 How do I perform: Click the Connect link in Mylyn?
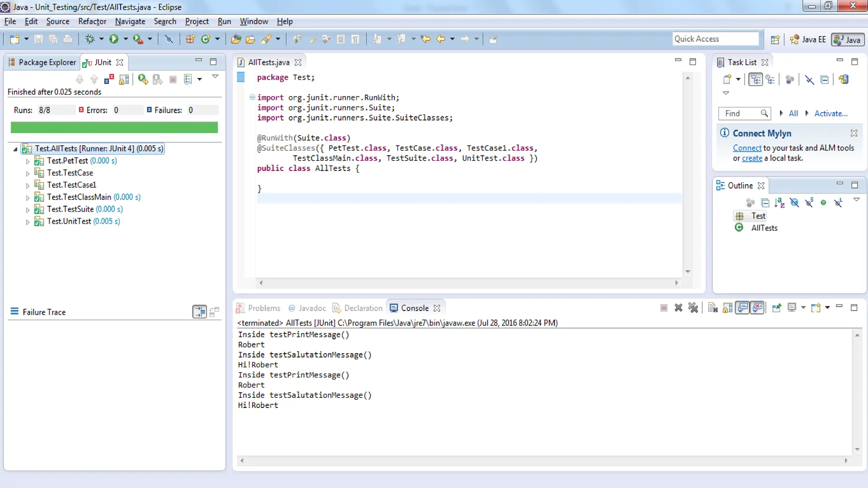[747, 148]
